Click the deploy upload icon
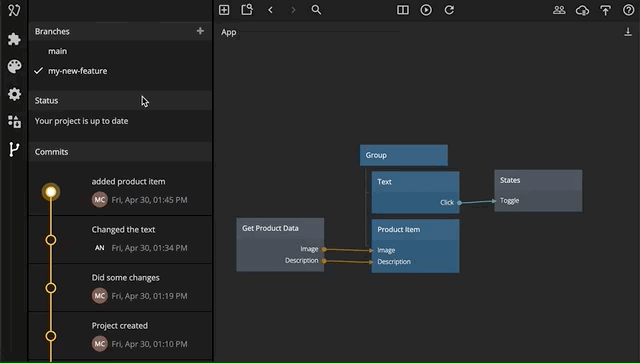Viewport: 640px width, 363px height. (x=605, y=10)
